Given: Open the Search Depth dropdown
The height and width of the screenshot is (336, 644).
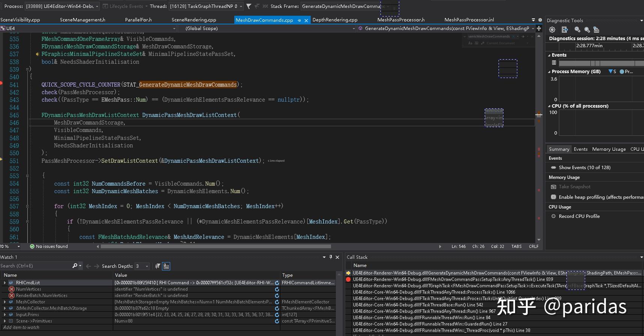Looking at the screenshot, I should point(147,266).
